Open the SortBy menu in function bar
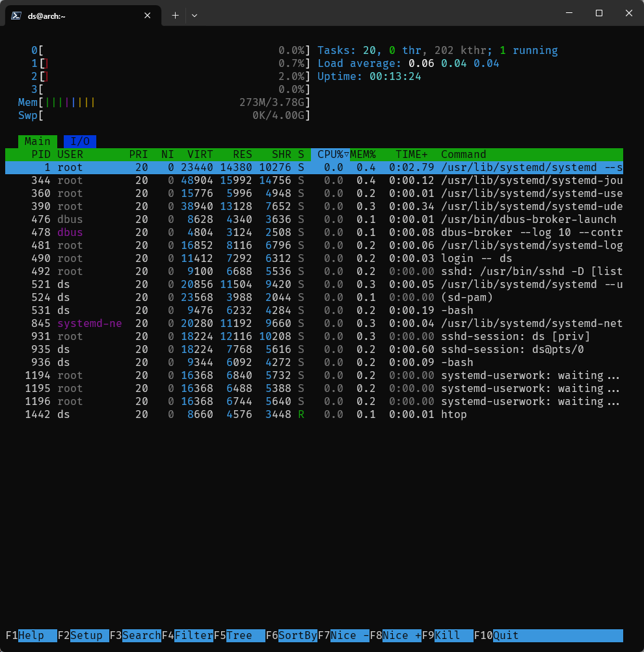Viewport: 644px width, 652px height. point(297,635)
